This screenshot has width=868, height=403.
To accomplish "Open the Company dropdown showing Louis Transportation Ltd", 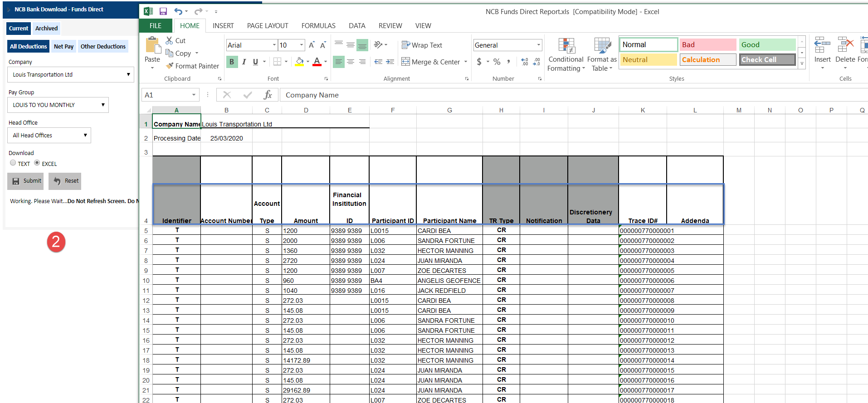I will [x=71, y=74].
